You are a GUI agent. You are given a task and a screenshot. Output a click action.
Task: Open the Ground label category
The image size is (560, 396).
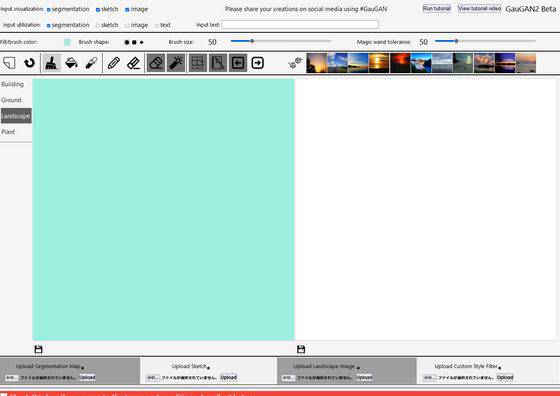point(11,100)
